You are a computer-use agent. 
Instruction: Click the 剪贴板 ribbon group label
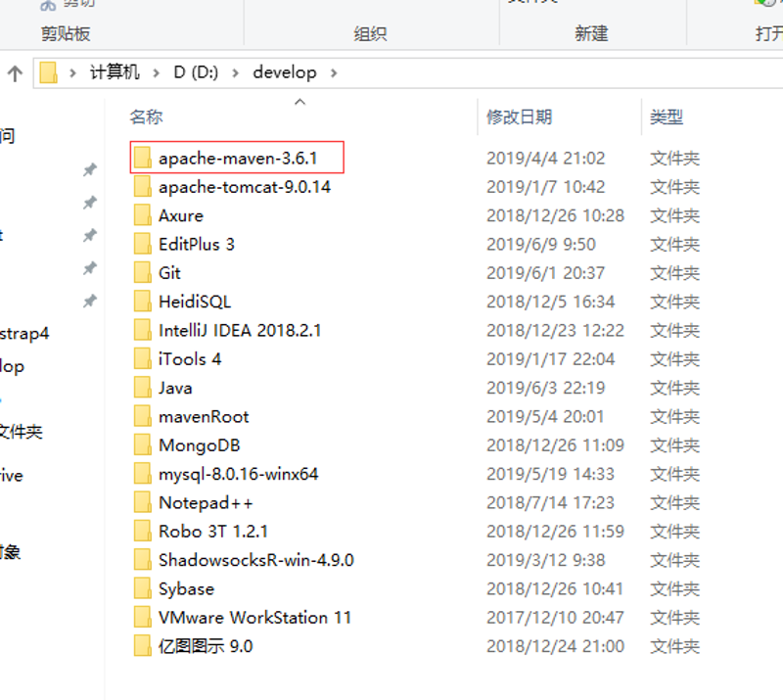[x=66, y=34]
